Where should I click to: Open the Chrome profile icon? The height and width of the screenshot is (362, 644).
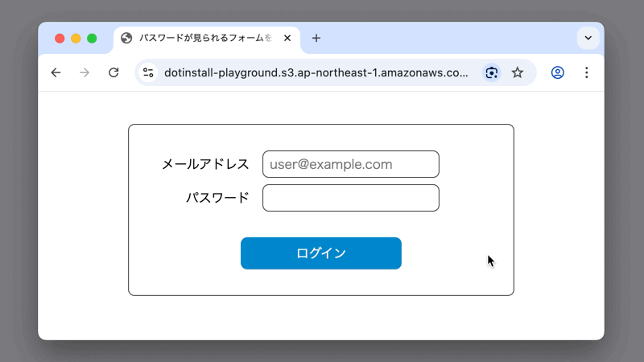pos(557,73)
